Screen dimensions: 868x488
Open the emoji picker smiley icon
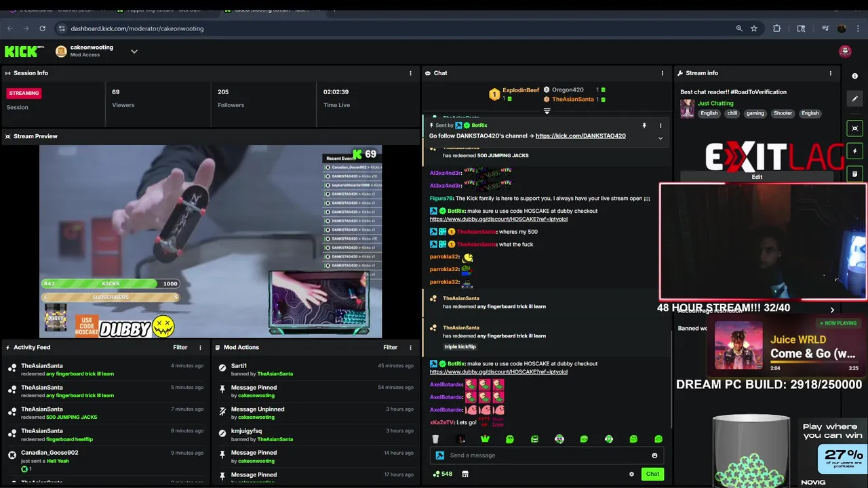coord(654,455)
